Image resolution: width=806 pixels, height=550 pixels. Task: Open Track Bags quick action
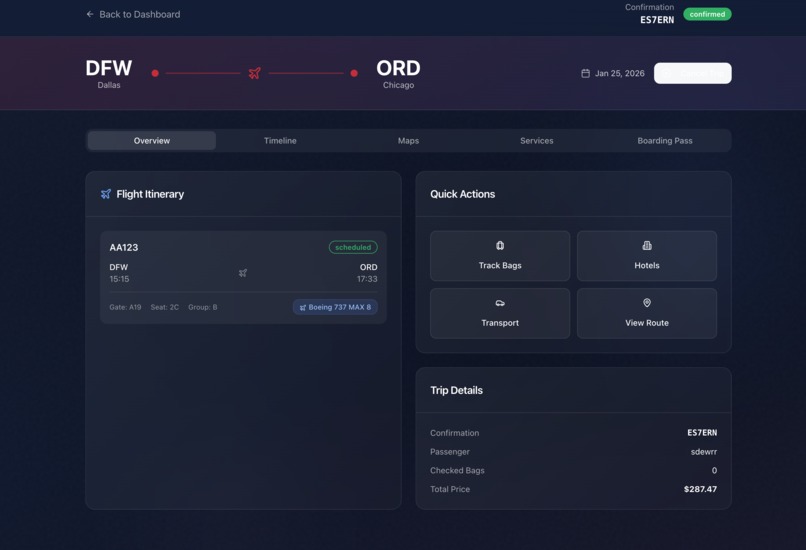coord(500,256)
